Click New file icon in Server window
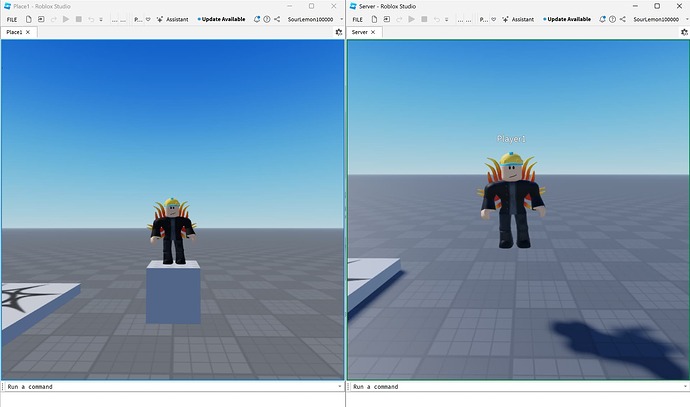 click(x=374, y=19)
